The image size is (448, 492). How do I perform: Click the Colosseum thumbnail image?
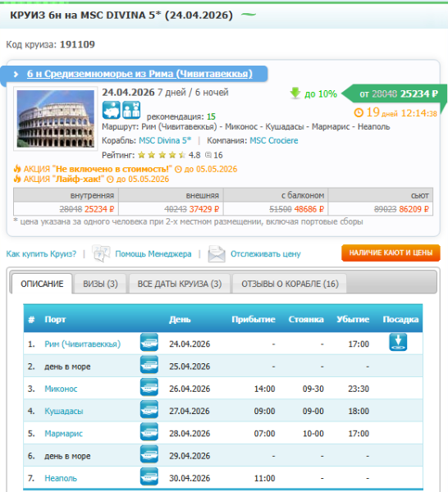tap(56, 119)
